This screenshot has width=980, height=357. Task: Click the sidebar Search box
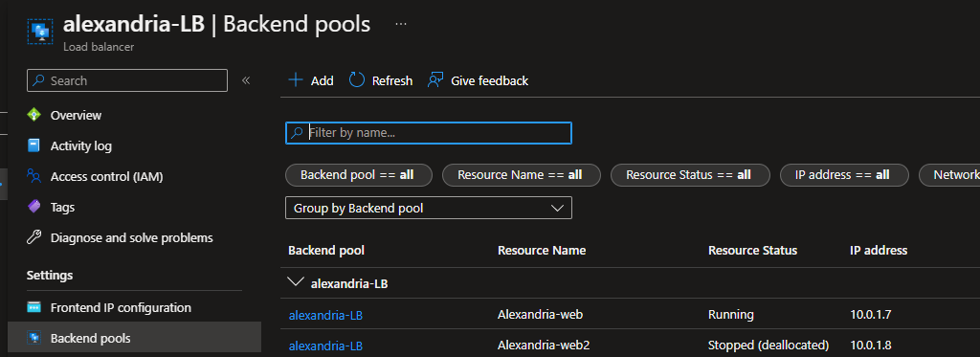127,80
